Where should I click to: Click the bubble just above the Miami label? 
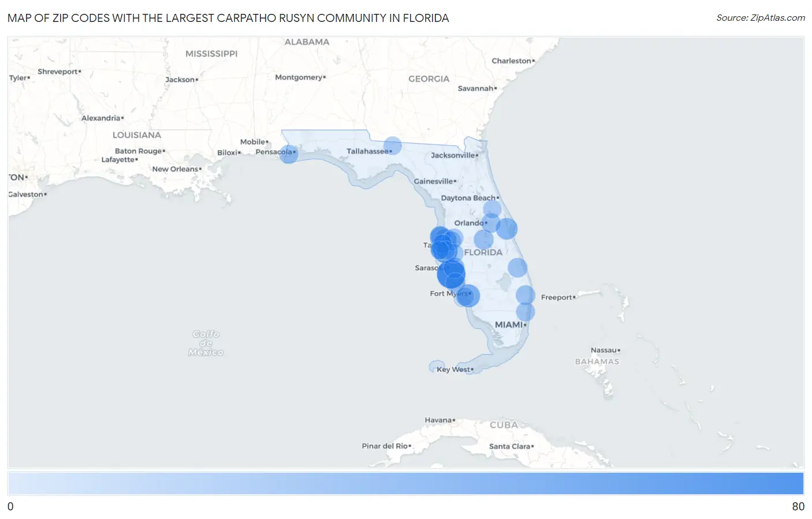(525, 312)
